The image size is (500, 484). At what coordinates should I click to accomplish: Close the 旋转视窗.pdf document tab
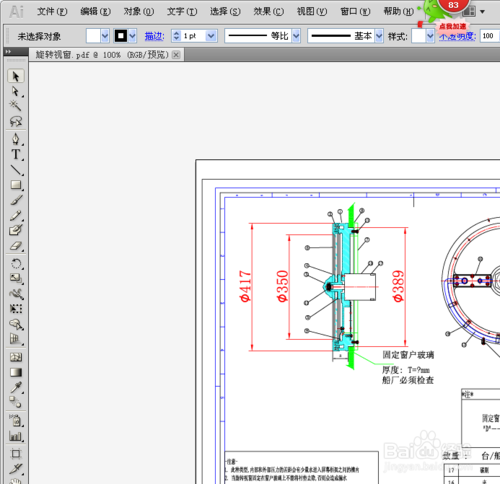[176, 55]
